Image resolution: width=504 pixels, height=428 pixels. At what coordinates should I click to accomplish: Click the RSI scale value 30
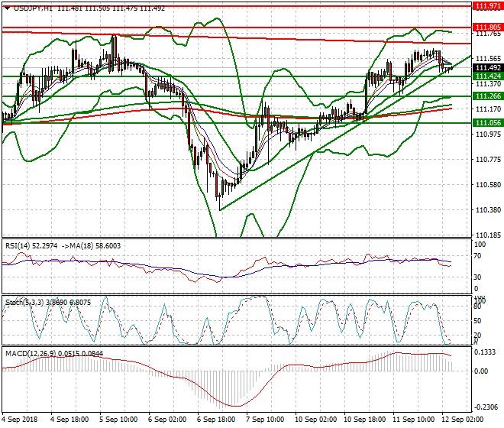coord(477,277)
